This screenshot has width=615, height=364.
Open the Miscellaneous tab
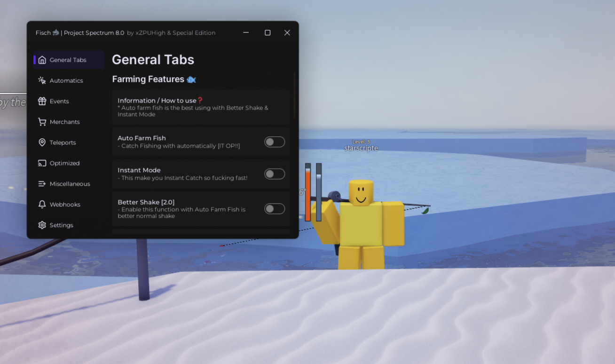pyautogui.click(x=70, y=184)
